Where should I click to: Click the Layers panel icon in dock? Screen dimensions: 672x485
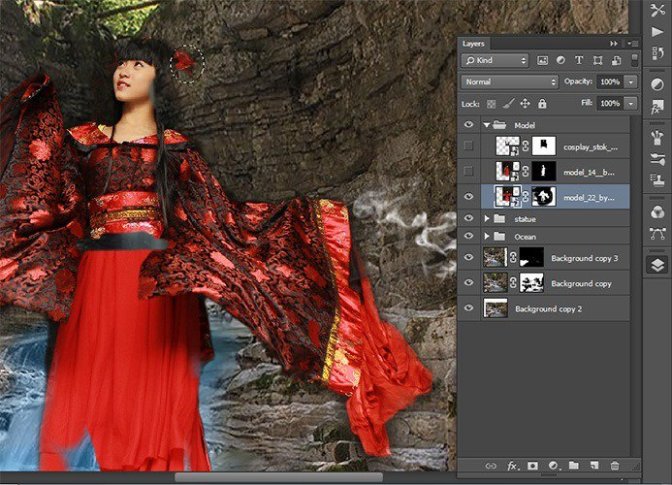[x=657, y=265]
